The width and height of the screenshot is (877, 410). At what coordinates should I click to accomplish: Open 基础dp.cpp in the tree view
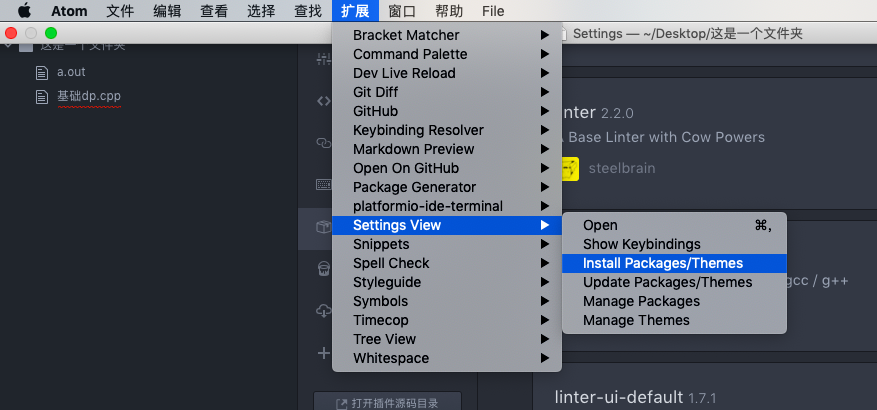click(89, 97)
